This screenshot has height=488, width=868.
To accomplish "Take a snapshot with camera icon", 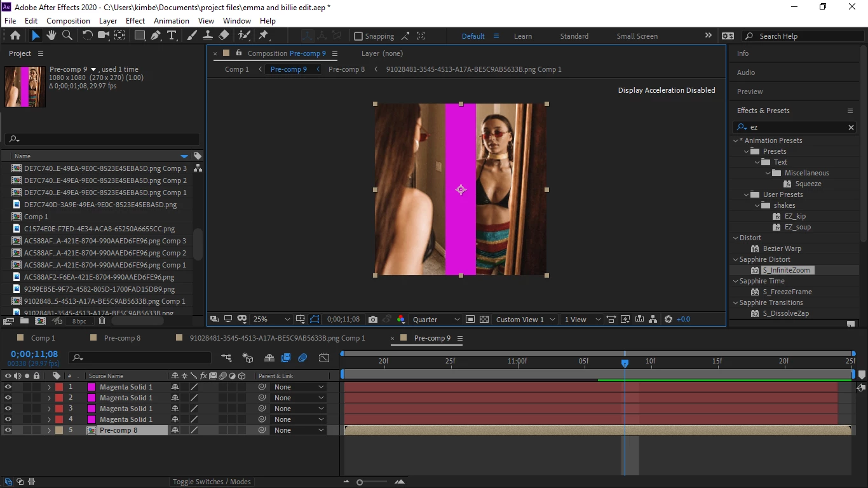I will (373, 319).
